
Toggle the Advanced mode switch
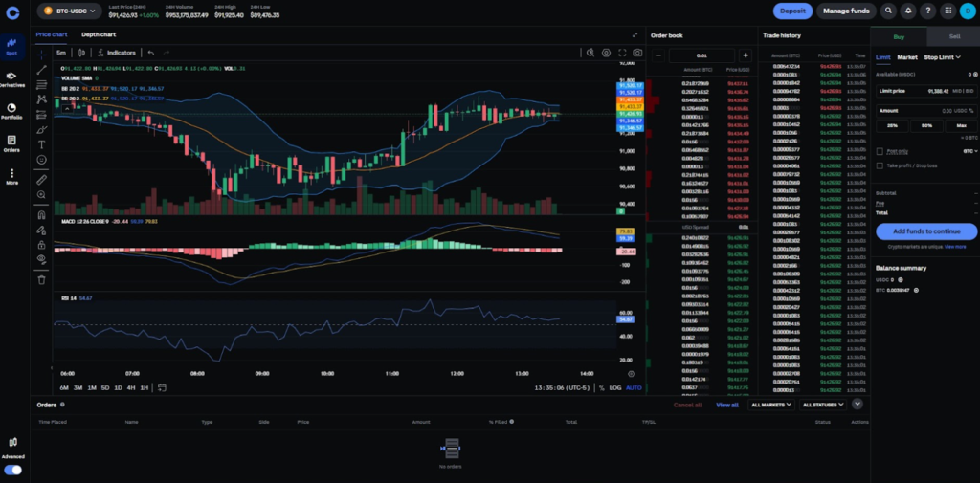(12, 470)
